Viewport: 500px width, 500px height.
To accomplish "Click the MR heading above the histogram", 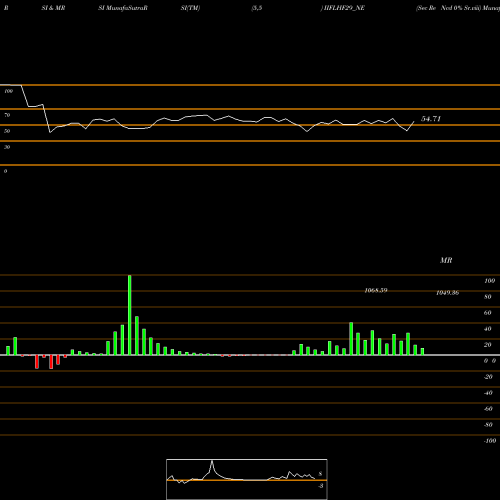I will click(446, 260).
